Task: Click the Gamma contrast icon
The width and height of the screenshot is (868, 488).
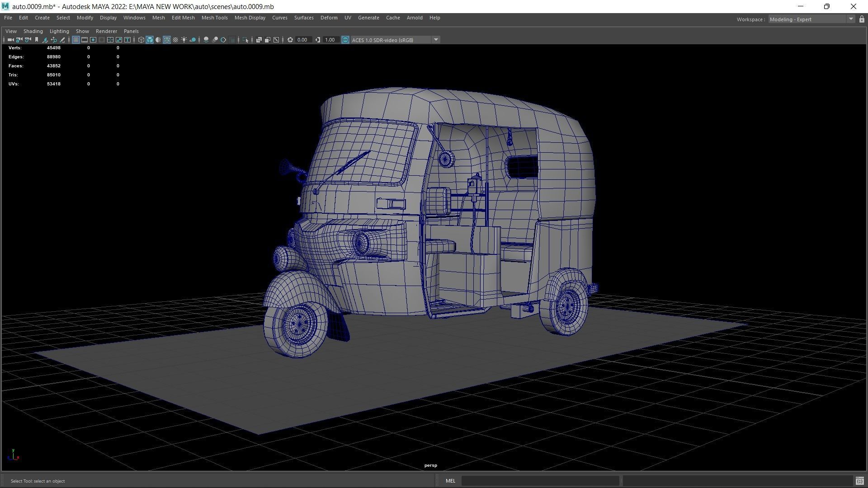Action: coord(318,40)
